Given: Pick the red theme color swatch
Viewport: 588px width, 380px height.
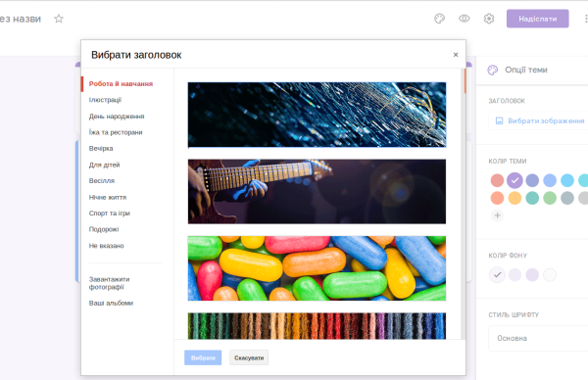Looking at the screenshot, I should [x=497, y=180].
